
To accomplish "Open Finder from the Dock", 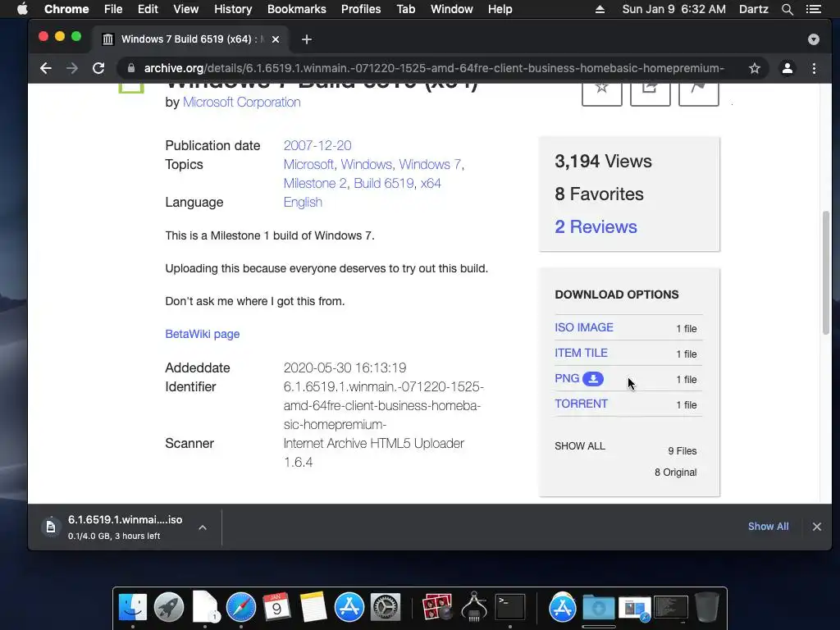I will click(132, 607).
